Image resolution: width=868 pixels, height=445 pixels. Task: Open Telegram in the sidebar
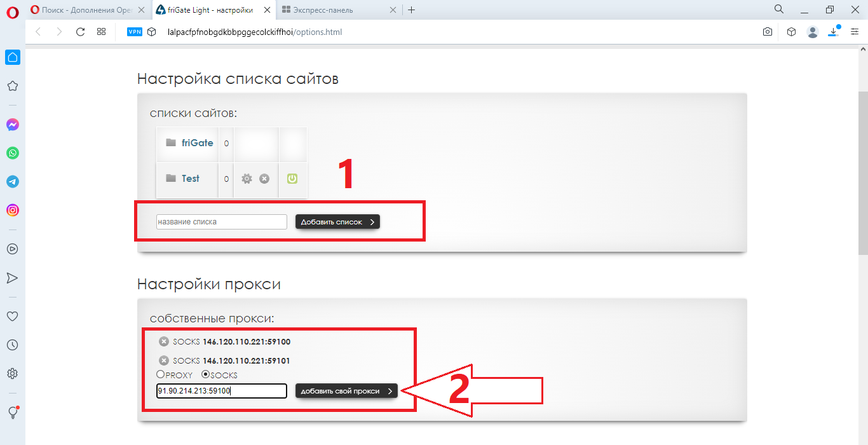click(13, 181)
